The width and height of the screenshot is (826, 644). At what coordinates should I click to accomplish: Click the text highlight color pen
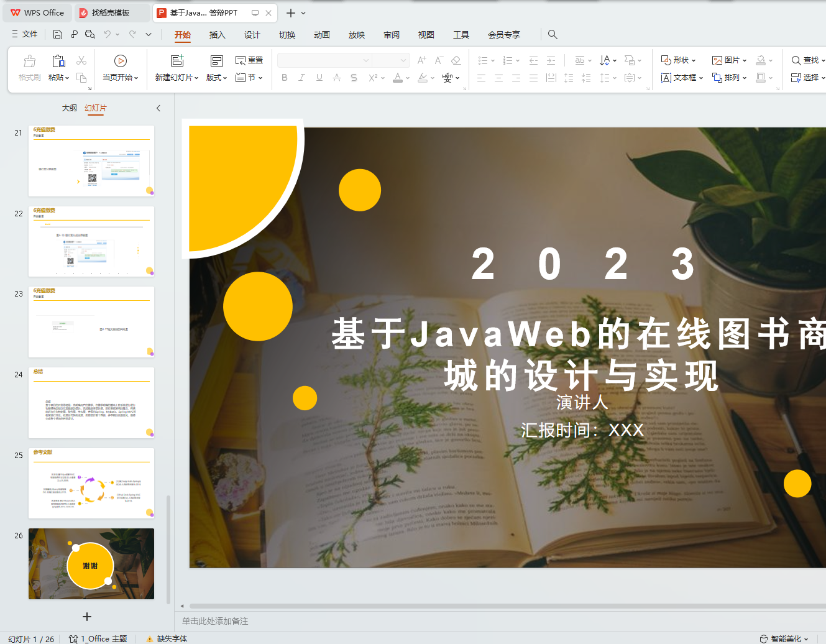point(423,78)
